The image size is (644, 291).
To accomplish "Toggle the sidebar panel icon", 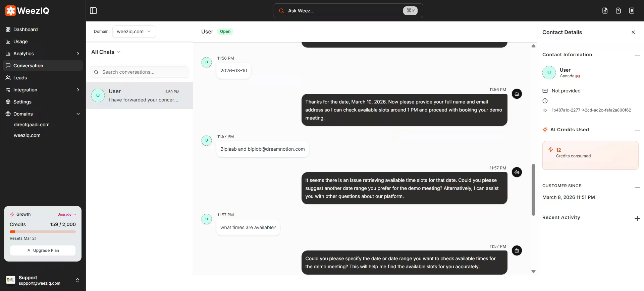I will click(x=93, y=11).
